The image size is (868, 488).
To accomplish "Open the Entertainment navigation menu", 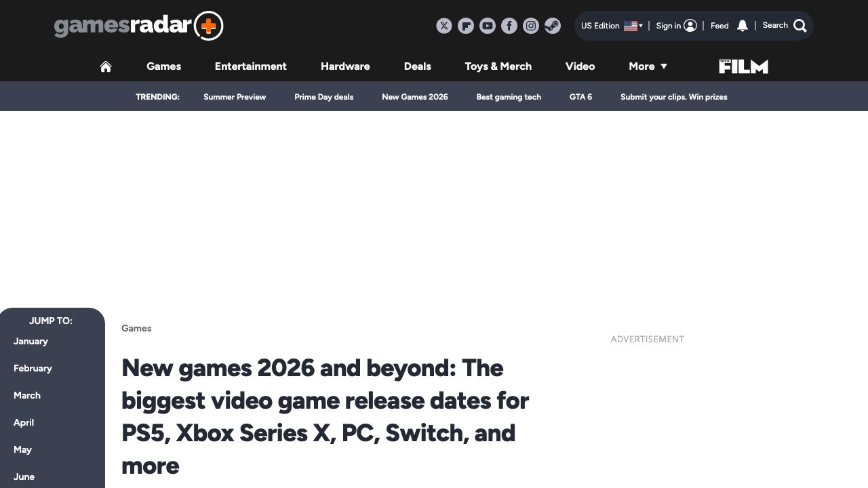I will 250,66.
